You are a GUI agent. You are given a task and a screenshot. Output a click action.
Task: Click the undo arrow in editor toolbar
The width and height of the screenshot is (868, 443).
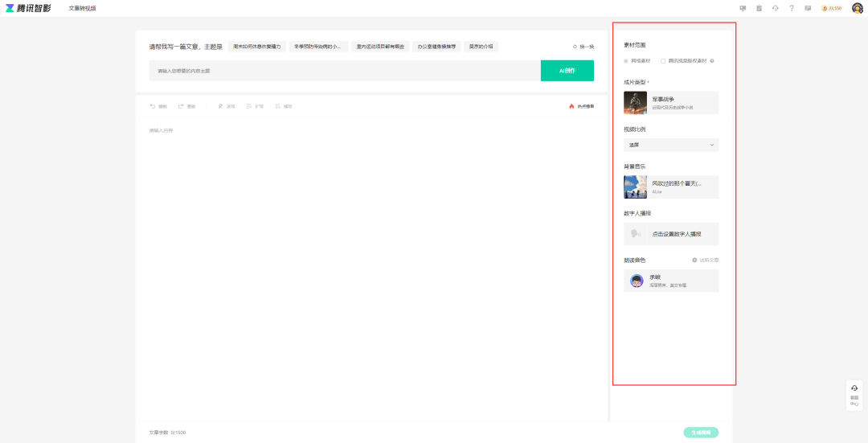[153, 106]
